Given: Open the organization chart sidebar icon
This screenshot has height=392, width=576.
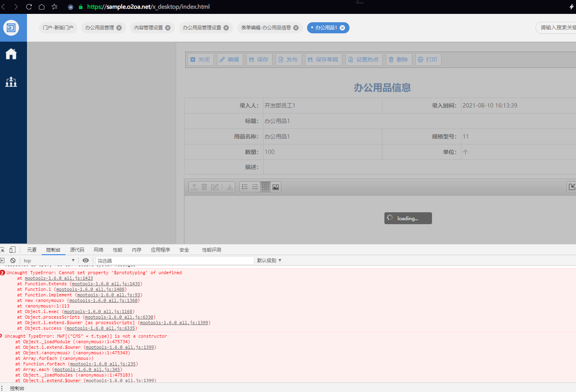Looking at the screenshot, I should [x=11, y=82].
